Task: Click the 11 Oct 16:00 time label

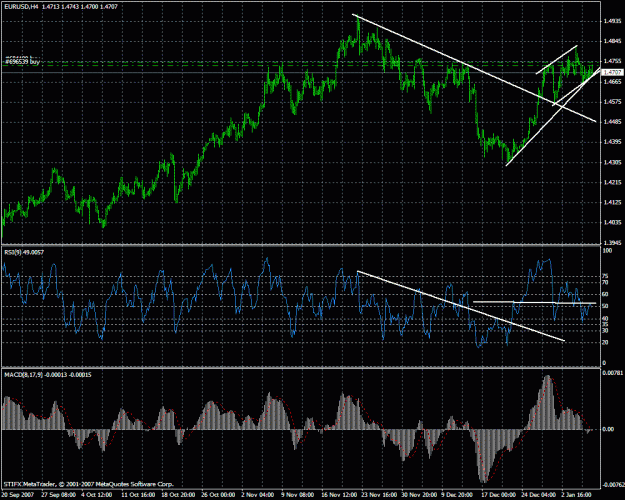Action: tap(138, 494)
